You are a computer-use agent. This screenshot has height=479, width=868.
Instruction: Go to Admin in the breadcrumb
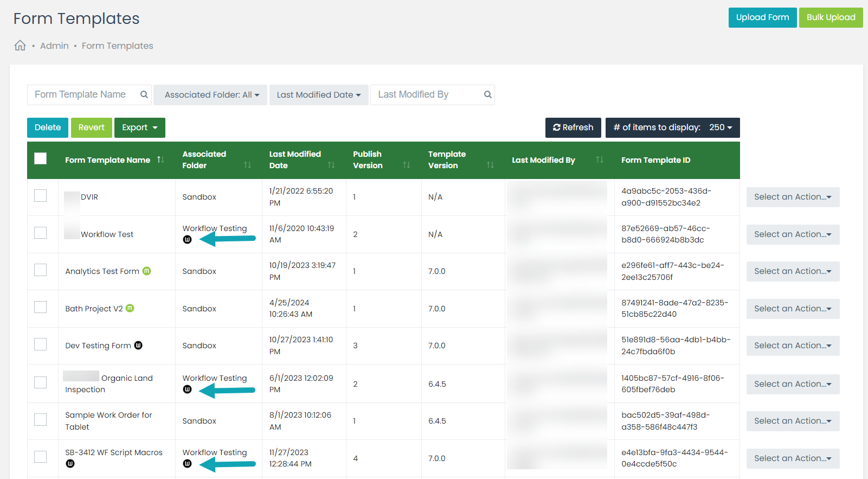click(x=54, y=46)
